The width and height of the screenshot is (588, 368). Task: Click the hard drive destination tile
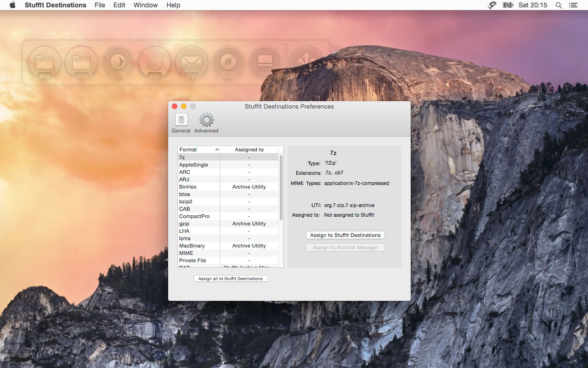265,63
